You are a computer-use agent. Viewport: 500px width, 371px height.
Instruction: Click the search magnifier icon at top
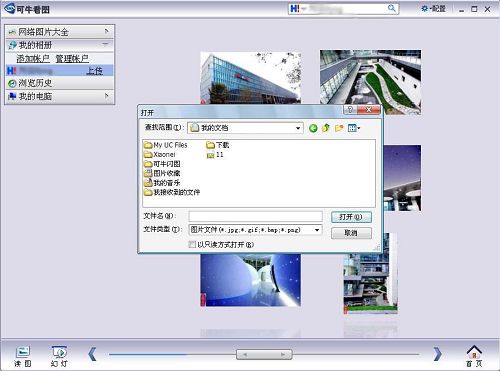tap(392, 8)
